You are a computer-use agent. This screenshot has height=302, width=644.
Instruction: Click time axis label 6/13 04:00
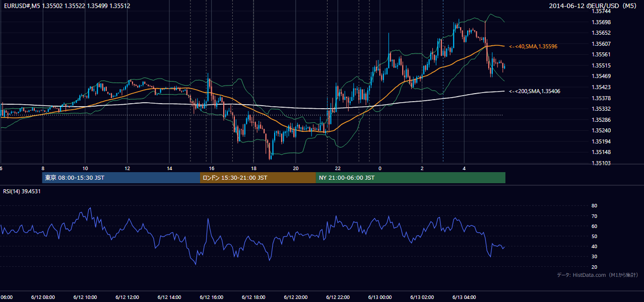point(464,297)
